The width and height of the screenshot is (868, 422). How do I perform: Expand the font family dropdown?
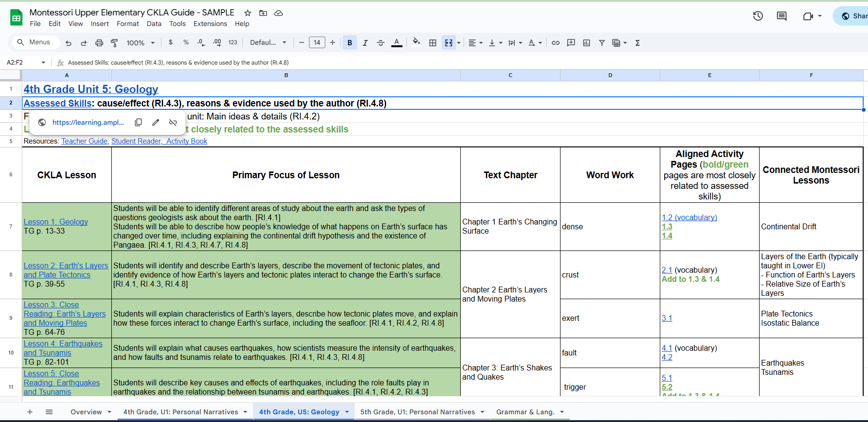[268, 43]
